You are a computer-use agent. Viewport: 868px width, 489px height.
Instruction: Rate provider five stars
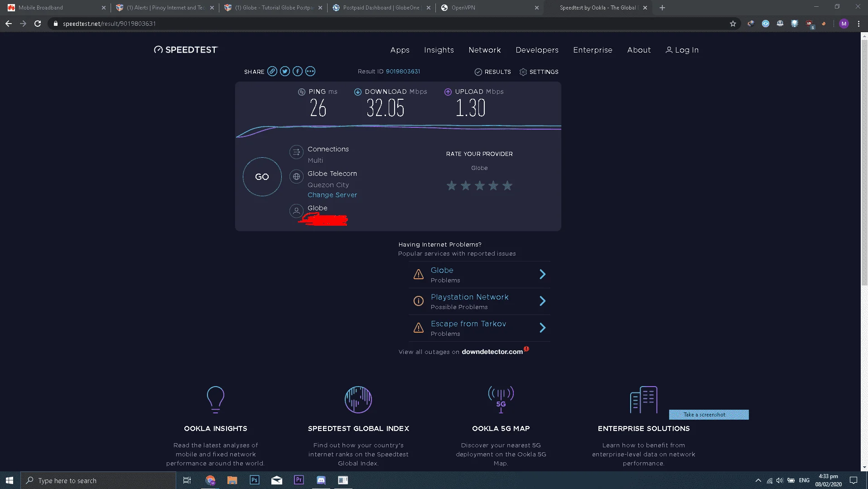coord(507,185)
